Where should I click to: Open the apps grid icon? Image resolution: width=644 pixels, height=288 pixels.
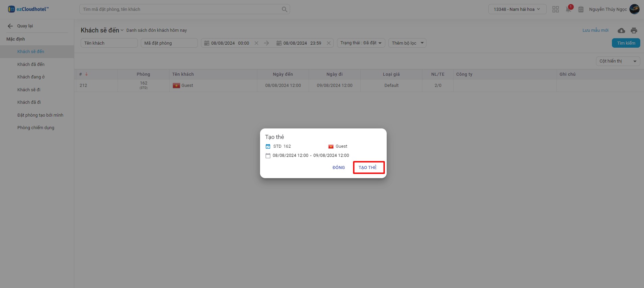[x=556, y=9]
